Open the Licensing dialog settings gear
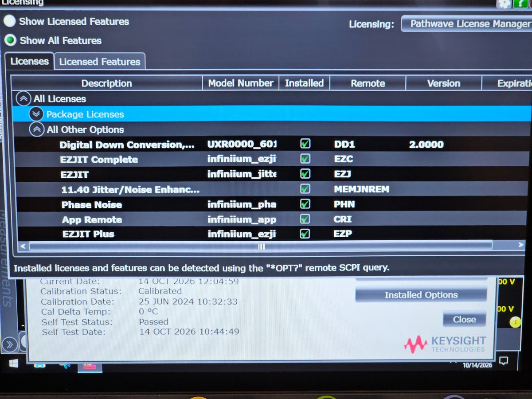532x399 pixels. pyautogui.click(x=504, y=3)
